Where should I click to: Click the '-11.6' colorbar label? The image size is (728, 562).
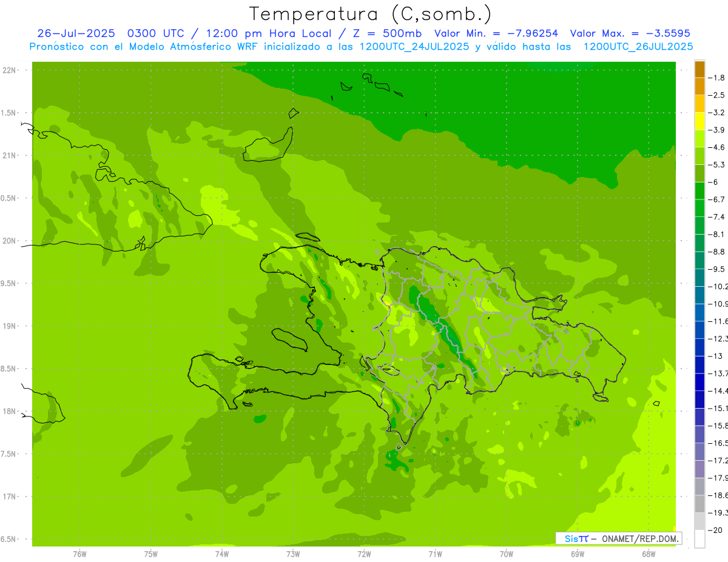[x=718, y=321]
